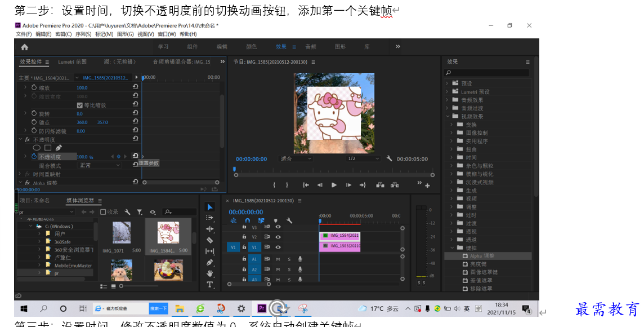Expand the Time Remapping effect
Screen dimensions: 644x327
[20, 174]
